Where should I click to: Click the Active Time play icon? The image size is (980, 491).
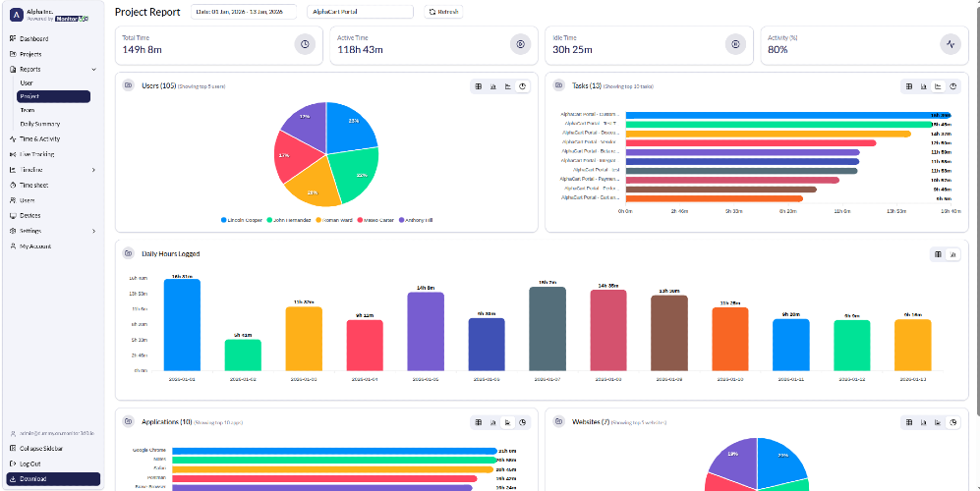(x=520, y=44)
